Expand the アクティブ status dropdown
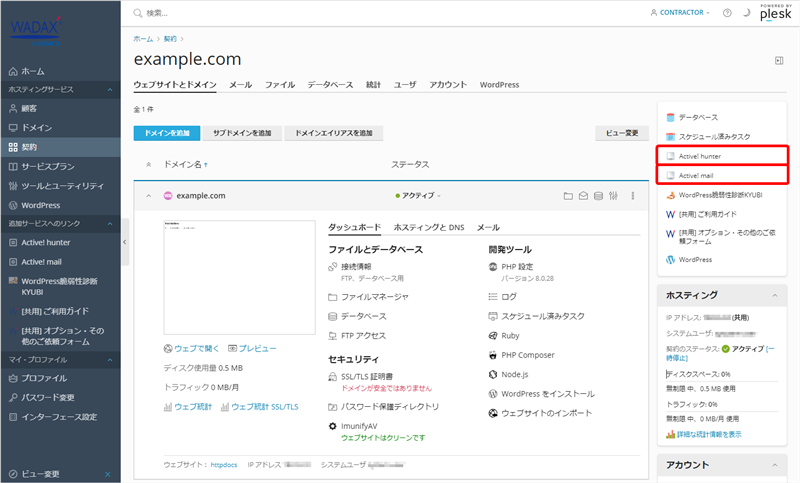 [x=418, y=196]
